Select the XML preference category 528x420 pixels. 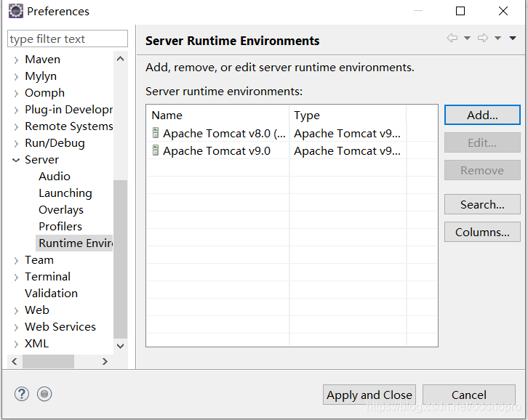tap(36, 343)
